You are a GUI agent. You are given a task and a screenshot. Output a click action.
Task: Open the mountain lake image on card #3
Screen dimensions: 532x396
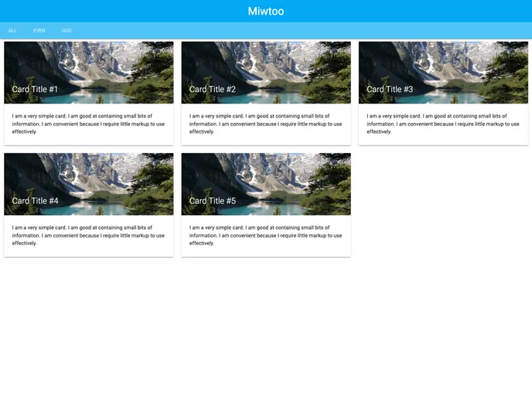[443, 63]
